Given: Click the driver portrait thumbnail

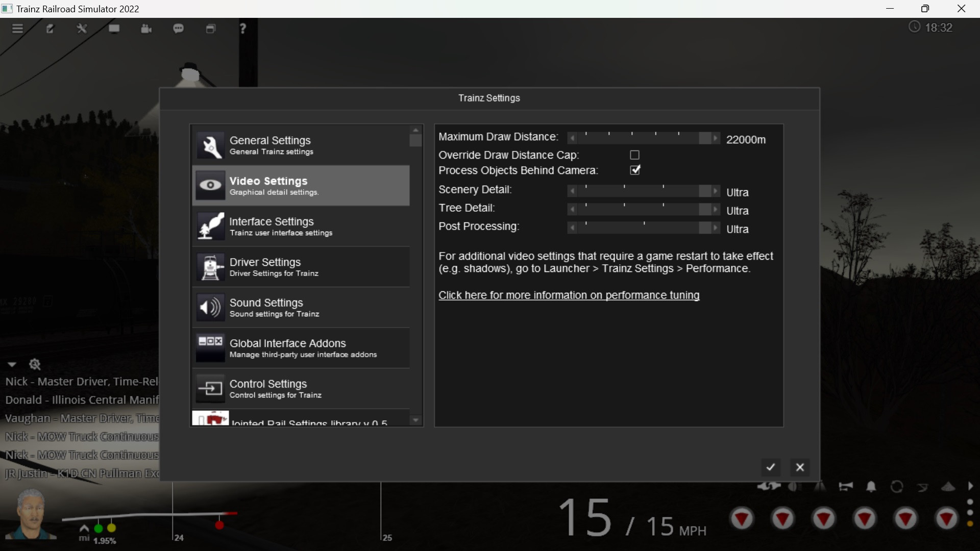Looking at the screenshot, I should 31,514.
